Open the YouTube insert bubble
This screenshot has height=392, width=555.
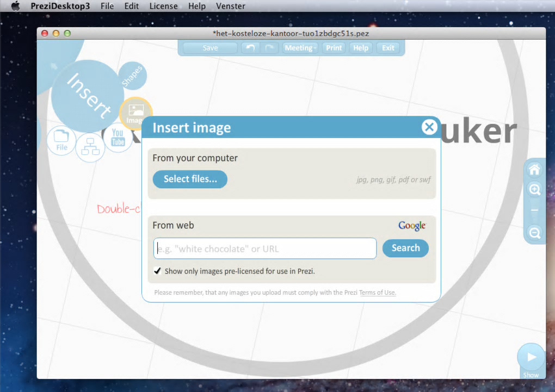click(118, 138)
